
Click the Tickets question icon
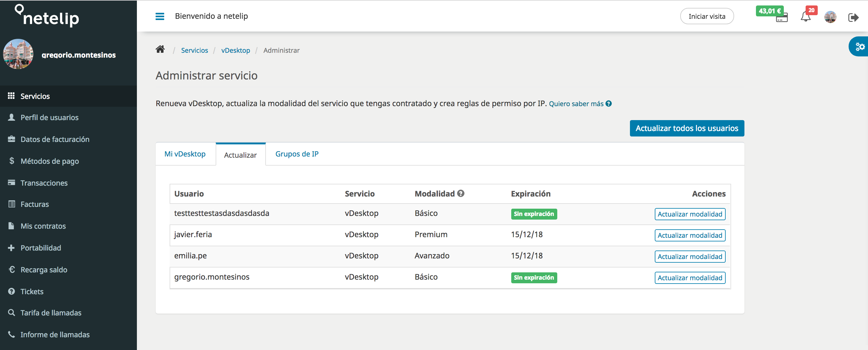coord(12,291)
